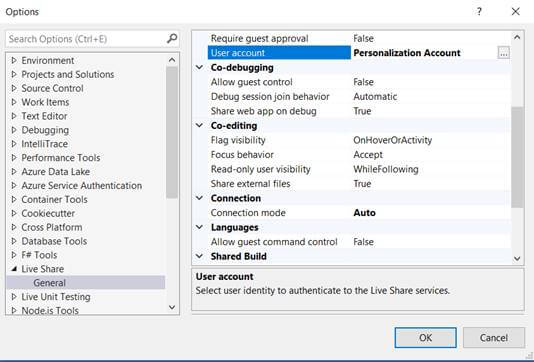The height and width of the screenshot is (362, 534).
Task: Confirm settings with the OK button
Action: tap(425, 337)
